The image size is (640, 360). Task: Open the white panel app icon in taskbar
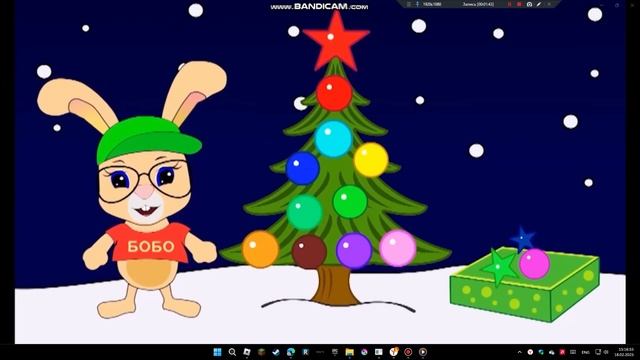[x=379, y=352]
